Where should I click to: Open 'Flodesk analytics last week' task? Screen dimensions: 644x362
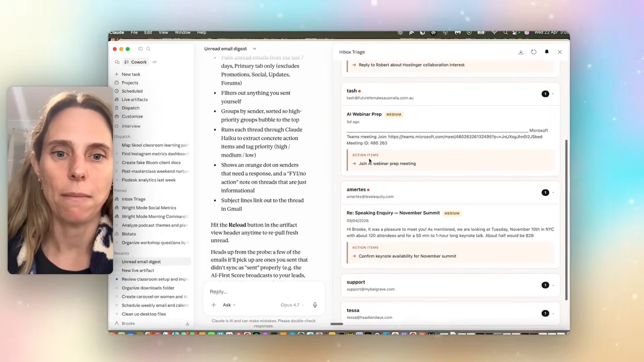(148, 180)
